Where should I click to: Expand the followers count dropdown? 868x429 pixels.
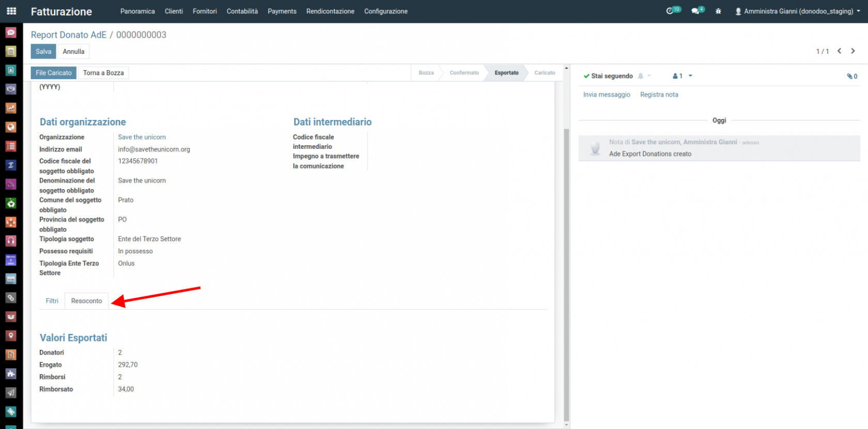683,76
